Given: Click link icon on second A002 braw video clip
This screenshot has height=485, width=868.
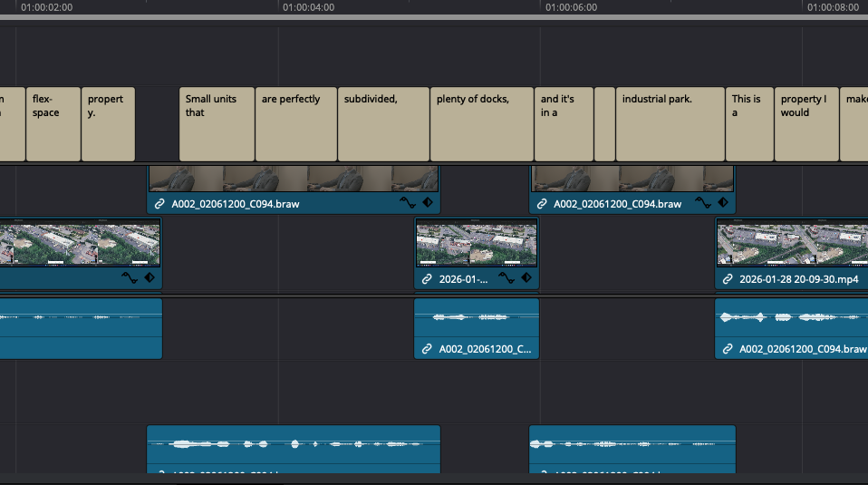Looking at the screenshot, I should [542, 204].
